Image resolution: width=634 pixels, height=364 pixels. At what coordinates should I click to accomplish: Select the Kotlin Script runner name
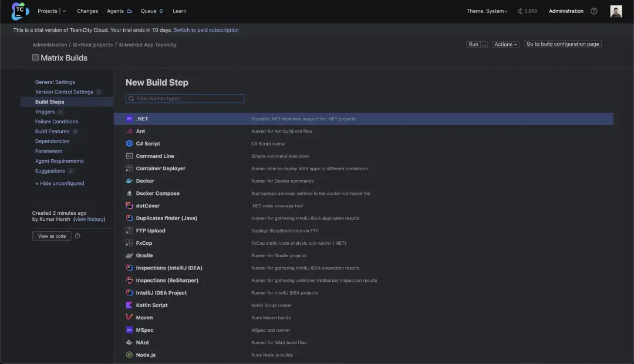coord(151,305)
